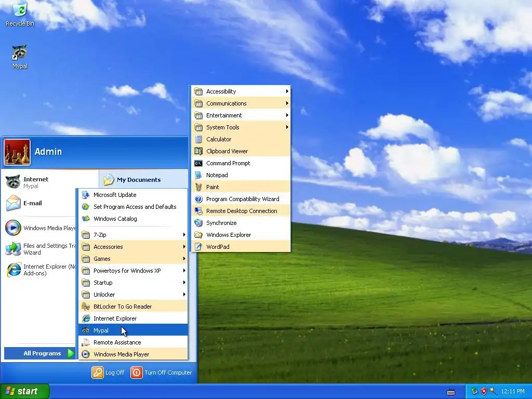This screenshot has width=532, height=399.
Task: Launch Command Prompt
Action: (x=241, y=163)
